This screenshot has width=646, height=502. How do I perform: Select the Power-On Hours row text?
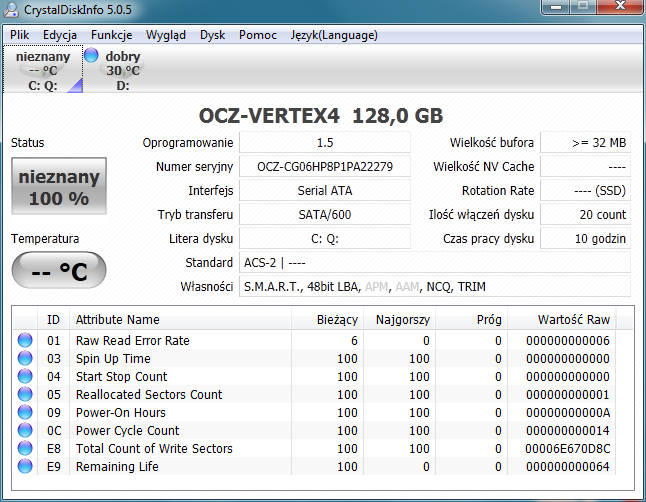tap(121, 413)
